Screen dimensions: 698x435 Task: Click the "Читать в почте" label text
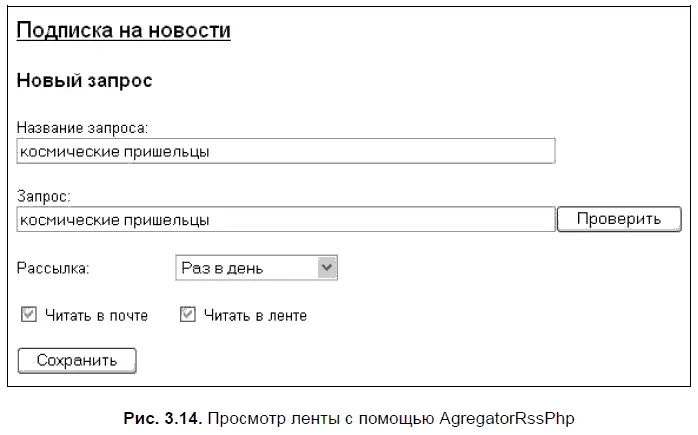click(x=96, y=316)
